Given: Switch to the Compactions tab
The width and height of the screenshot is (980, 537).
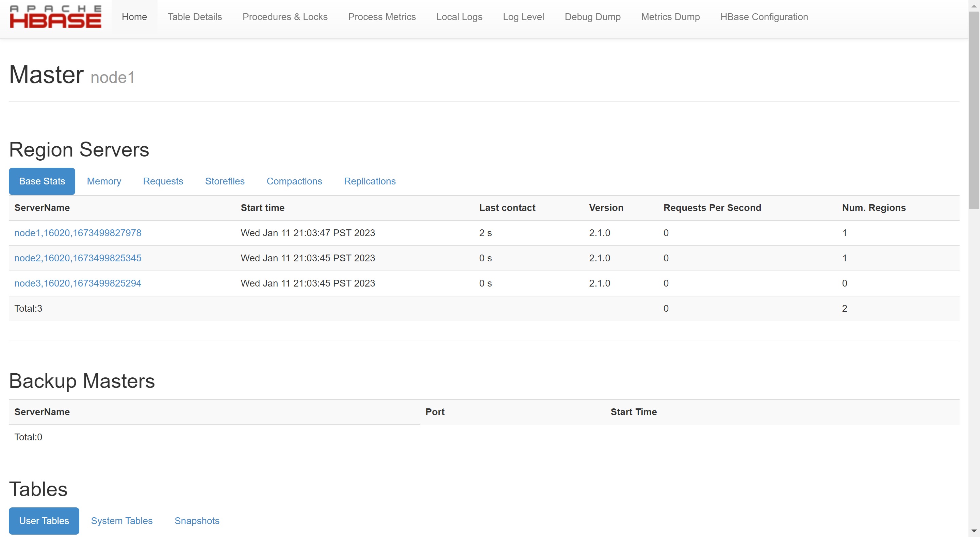Looking at the screenshot, I should pyautogui.click(x=294, y=181).
